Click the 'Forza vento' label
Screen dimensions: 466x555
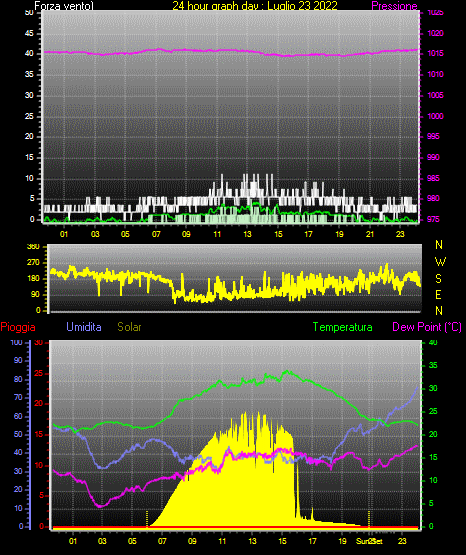pos(64,5)
